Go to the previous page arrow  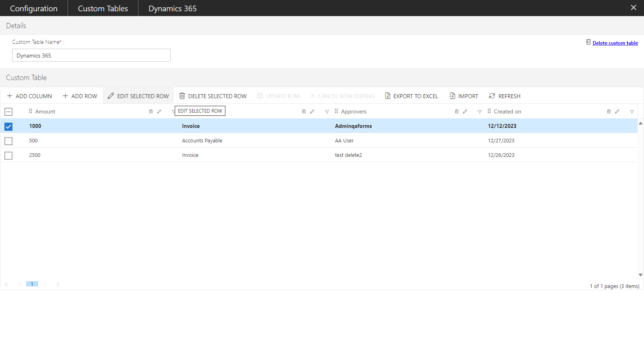coord(19,285)
